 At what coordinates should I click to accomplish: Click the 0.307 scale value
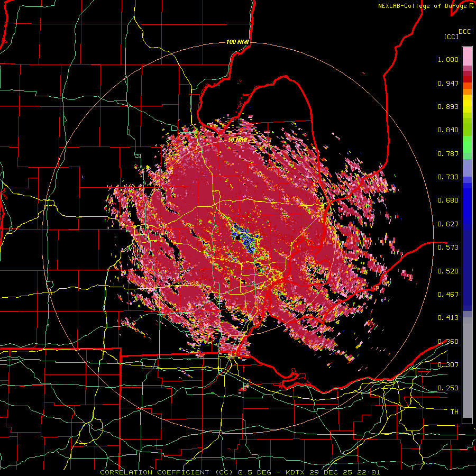(448, 364)
